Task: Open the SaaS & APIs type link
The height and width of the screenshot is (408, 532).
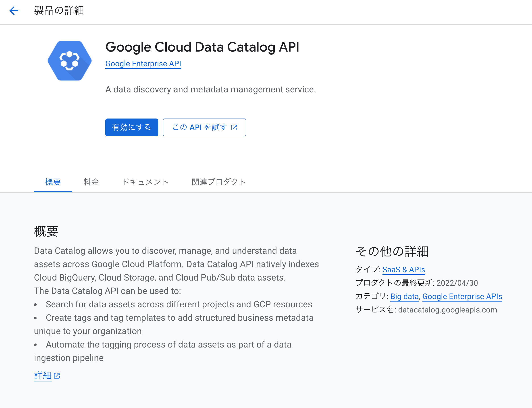Action: pyautogui.click(x=403, y=270)
